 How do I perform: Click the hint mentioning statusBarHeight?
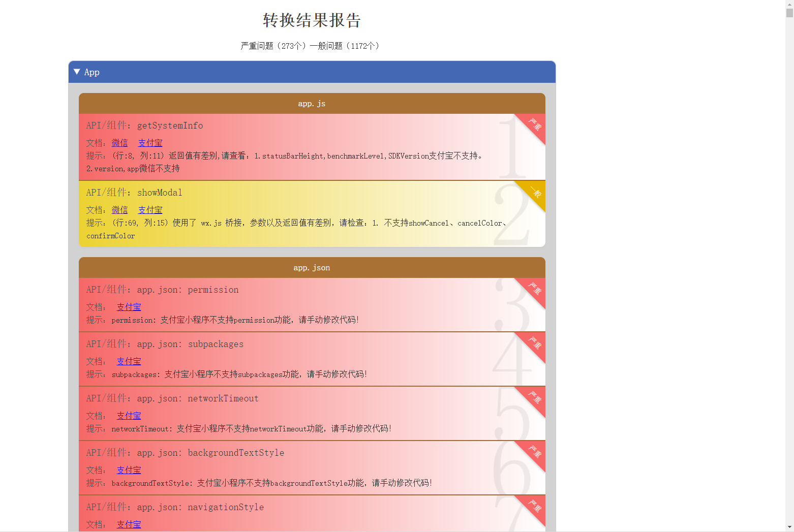[284, 162]
